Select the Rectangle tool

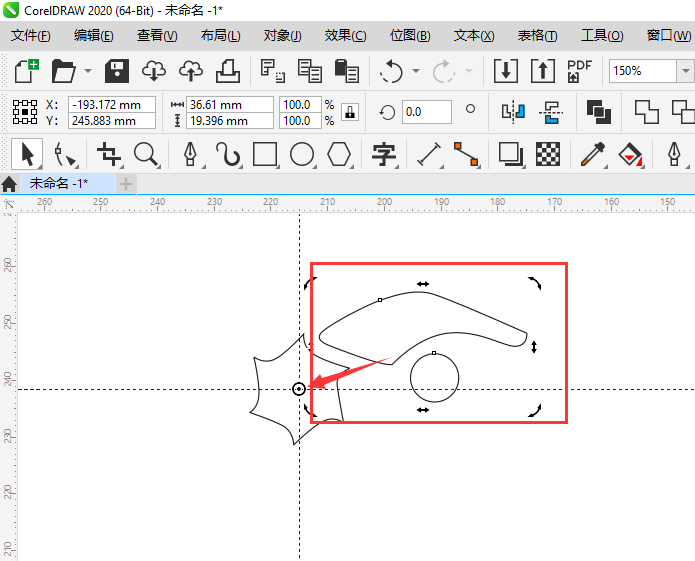coord(265,154)
